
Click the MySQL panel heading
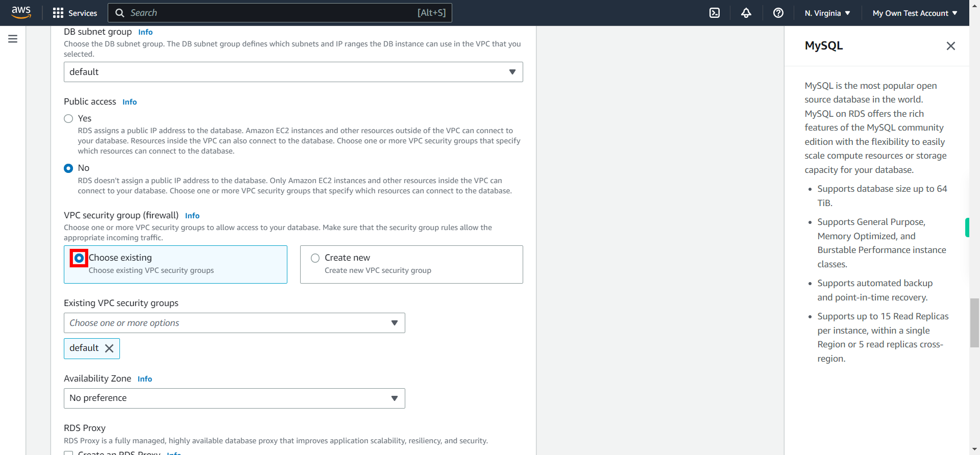tap(824, 46)
